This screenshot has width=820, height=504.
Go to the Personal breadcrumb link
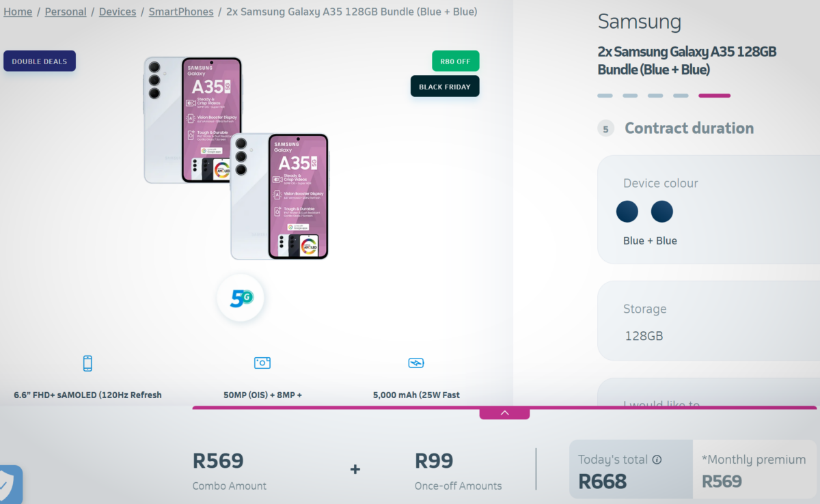coord(66,12)
